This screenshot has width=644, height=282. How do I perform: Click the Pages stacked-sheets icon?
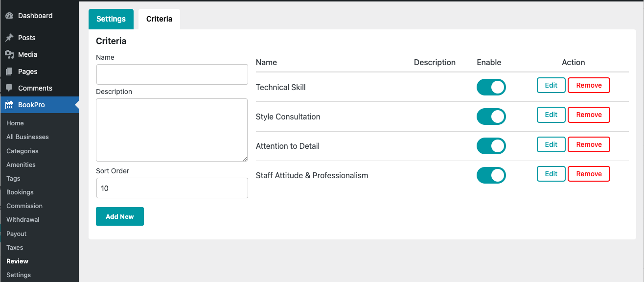tap(9, 71)
